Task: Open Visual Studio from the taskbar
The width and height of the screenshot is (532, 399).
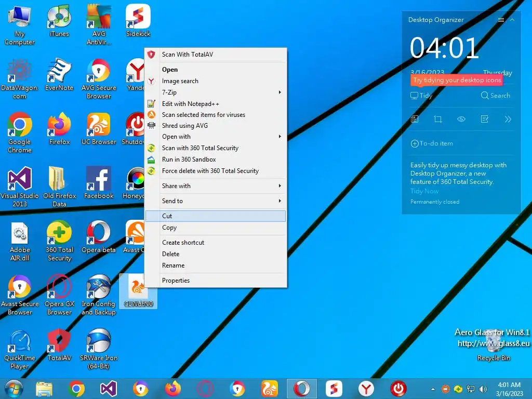Action: (x=109, y=389)
